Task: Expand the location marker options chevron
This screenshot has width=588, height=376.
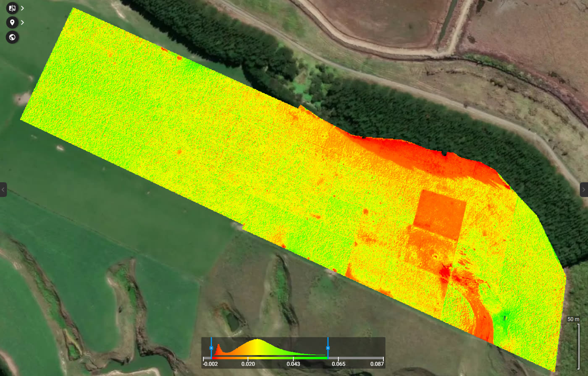Action: [23, 22]
